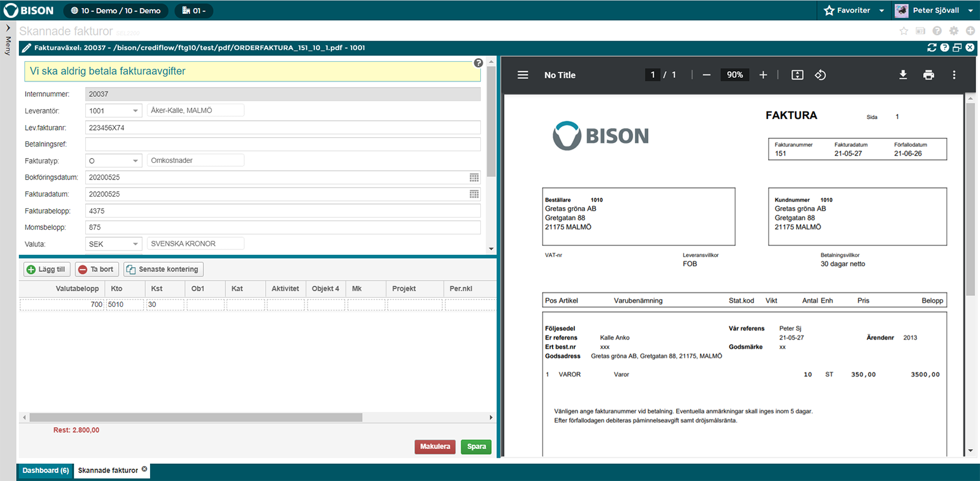This screenshot has height=481, width=980.
Task: Open the 01 - unit selector
Action: pos(194,10)
